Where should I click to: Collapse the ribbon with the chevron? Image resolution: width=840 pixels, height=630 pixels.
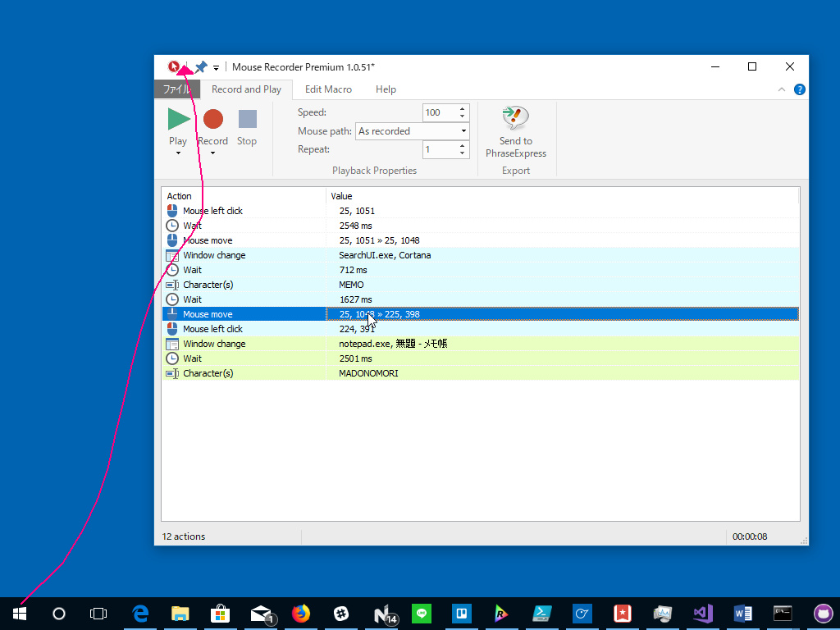[781, 89]
